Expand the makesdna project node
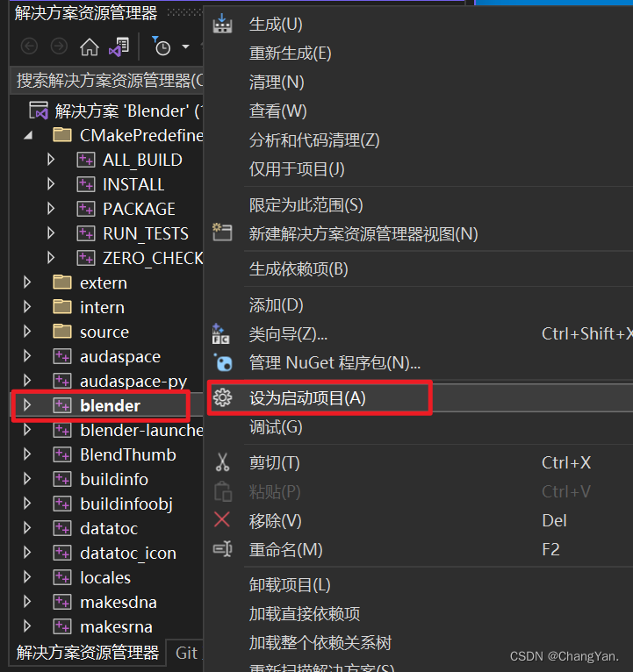633x672 pixels. (27, 602)
